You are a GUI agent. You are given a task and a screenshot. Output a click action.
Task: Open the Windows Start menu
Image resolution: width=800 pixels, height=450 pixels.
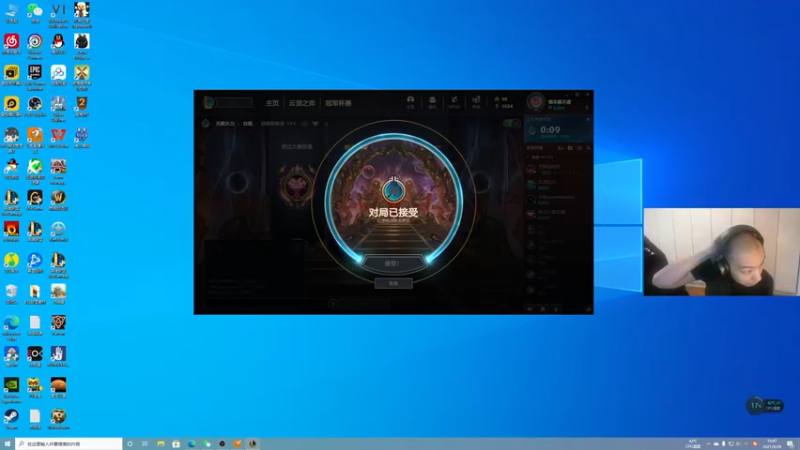[x=7, y=444]
